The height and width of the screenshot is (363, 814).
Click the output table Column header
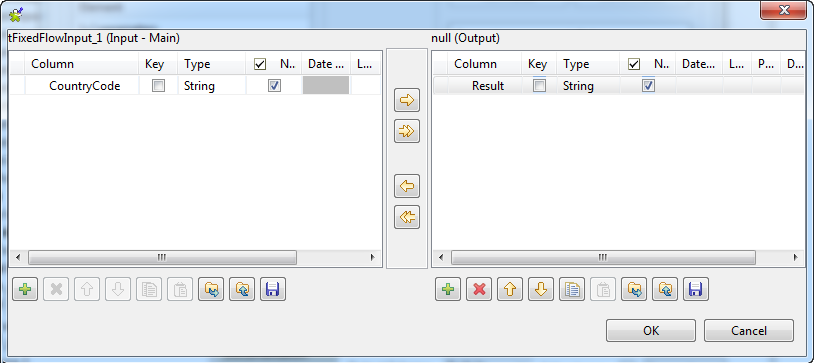(x=485, y=64)
